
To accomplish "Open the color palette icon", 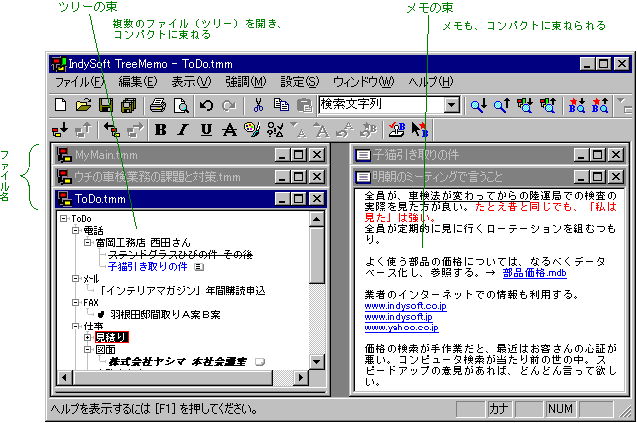I will pos(252,130).
